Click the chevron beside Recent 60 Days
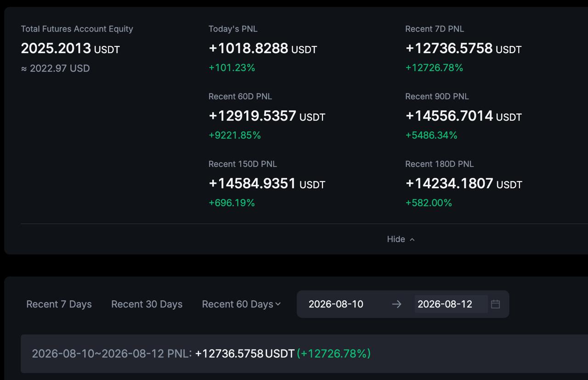 tap(278, 304)
